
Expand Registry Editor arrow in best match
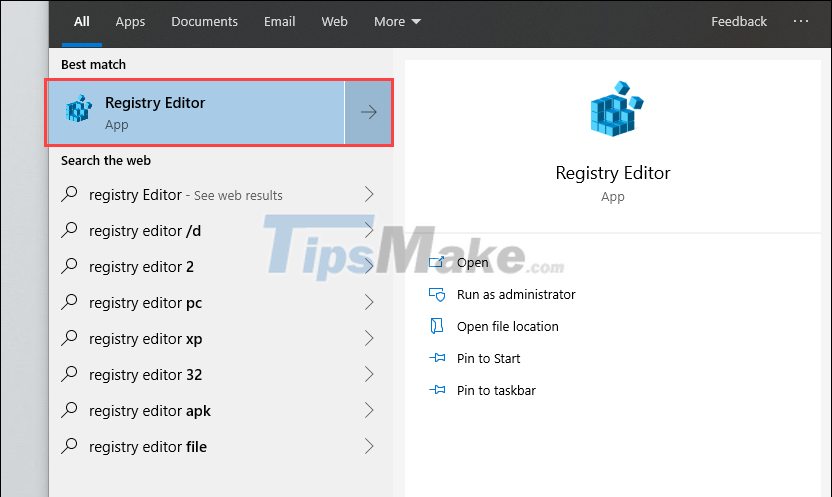[368, 112]
